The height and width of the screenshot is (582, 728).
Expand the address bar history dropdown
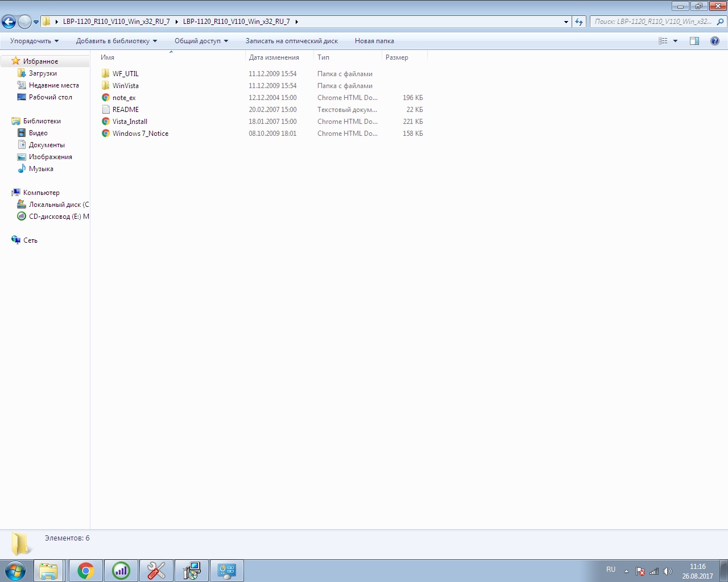(566, 22)
